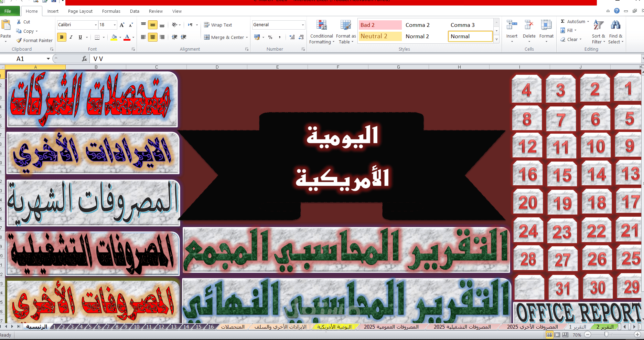Apply the Neutral 2 cell style

380,36
